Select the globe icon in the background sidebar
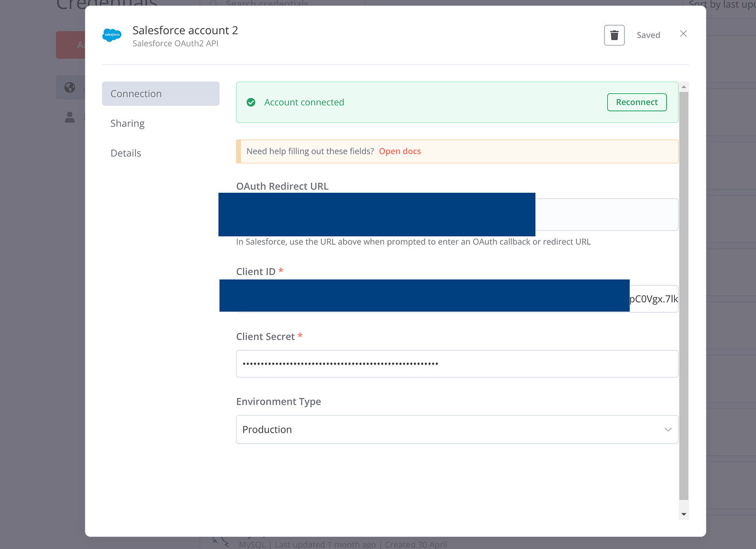This screenshot has height=549, width=756. [x=69, y=87]
